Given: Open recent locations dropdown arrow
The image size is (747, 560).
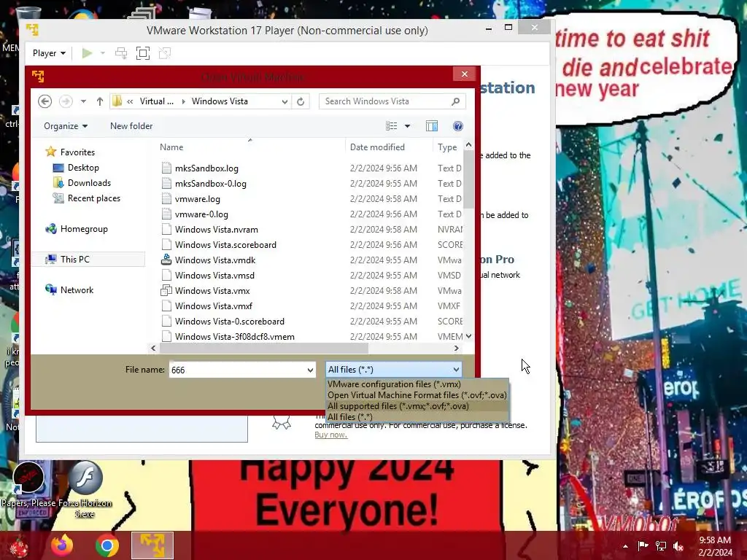Looking at the screenshot, I should point(83,101).
